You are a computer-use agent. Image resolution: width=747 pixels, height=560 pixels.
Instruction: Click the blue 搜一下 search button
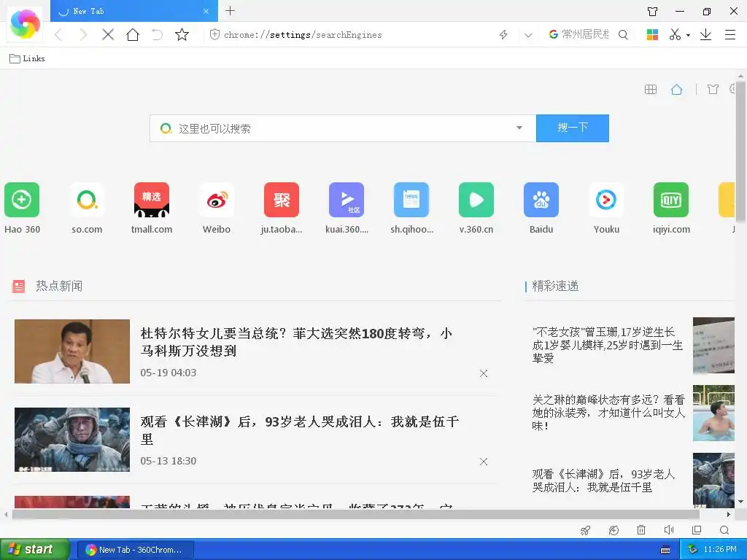coord(572,128)
